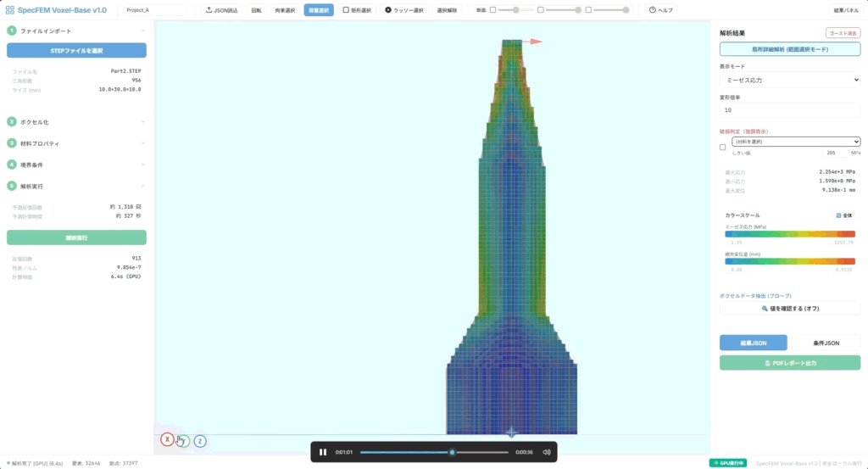
Task: Open the ミーゼス応力 display mode dropdown
Action: point(790,80)
